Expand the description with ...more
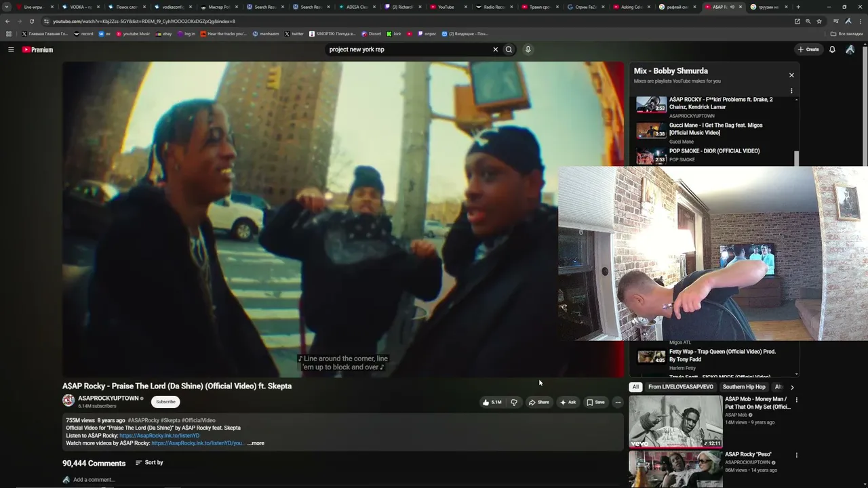 pos(256,443)
